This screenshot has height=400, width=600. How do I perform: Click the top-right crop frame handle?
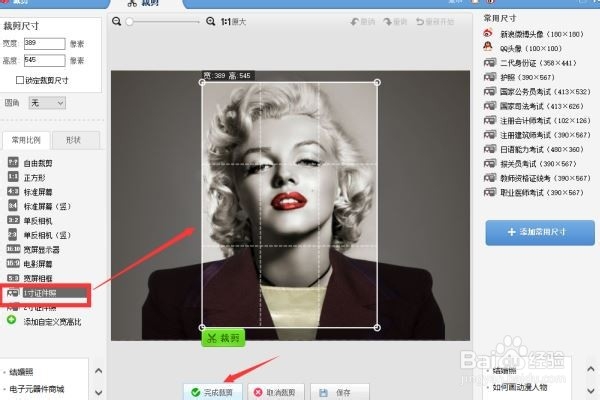pyautogui.click(x=377, y=82)
